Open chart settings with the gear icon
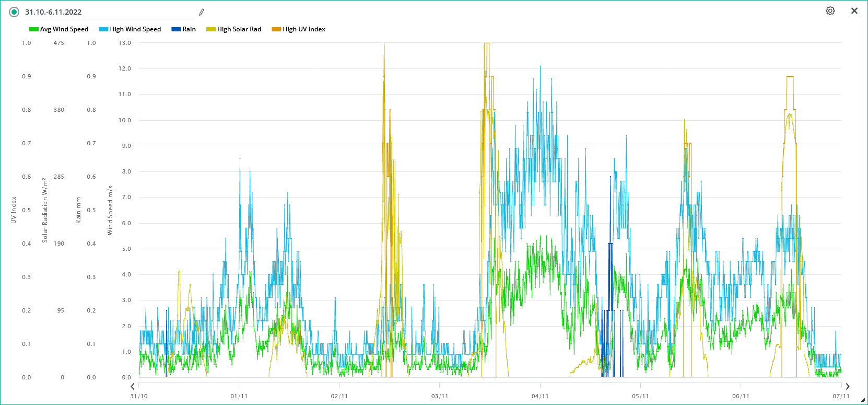The height and width of the screenshot is (405, 868). (x=830, y=11)
